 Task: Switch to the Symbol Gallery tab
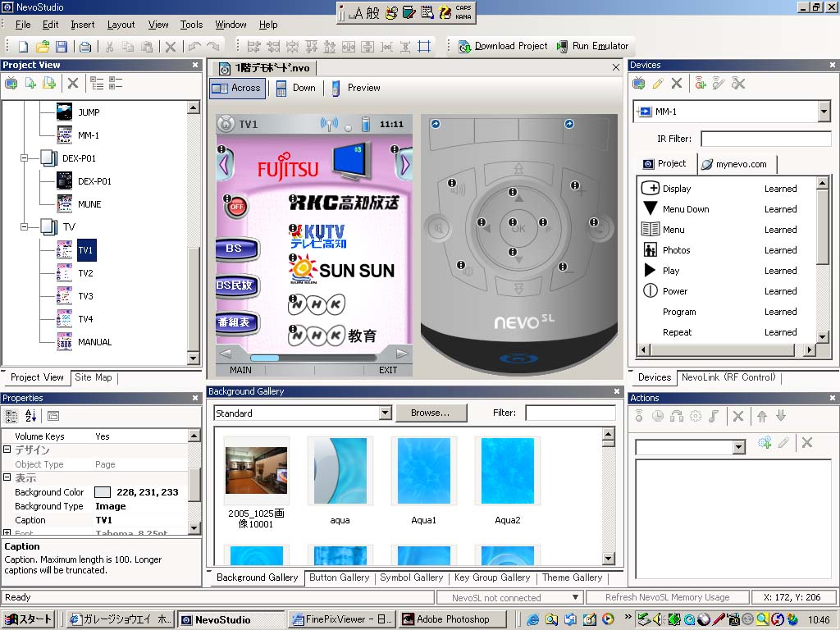412,577
